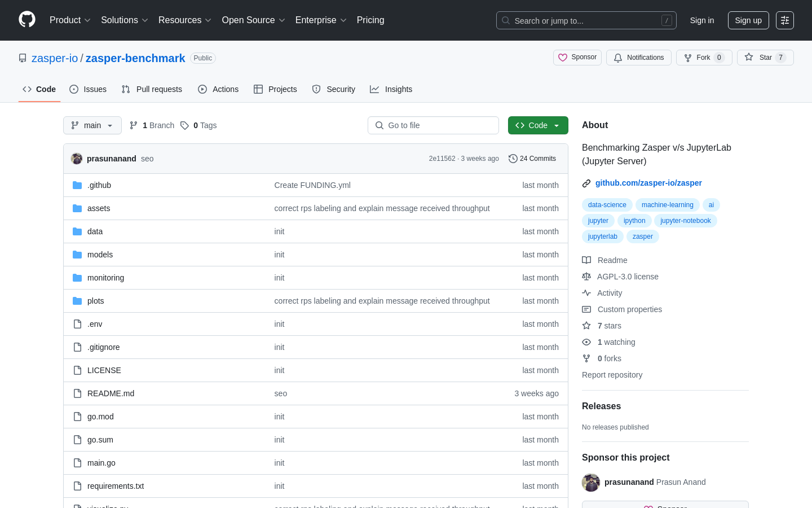Click the zasper topic tag
The image size is (812, 508).
coord(642,237)
